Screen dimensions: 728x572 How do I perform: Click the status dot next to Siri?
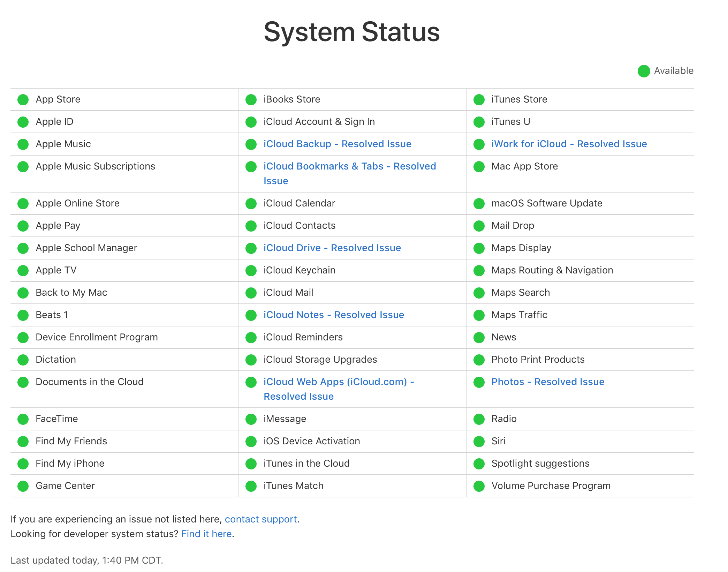pyautogui.click(x=479, y=442)
